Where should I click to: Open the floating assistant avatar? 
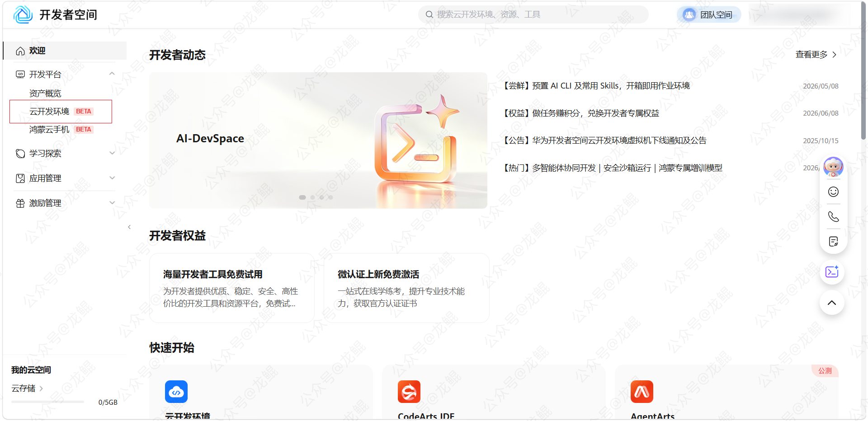(833, 167)
